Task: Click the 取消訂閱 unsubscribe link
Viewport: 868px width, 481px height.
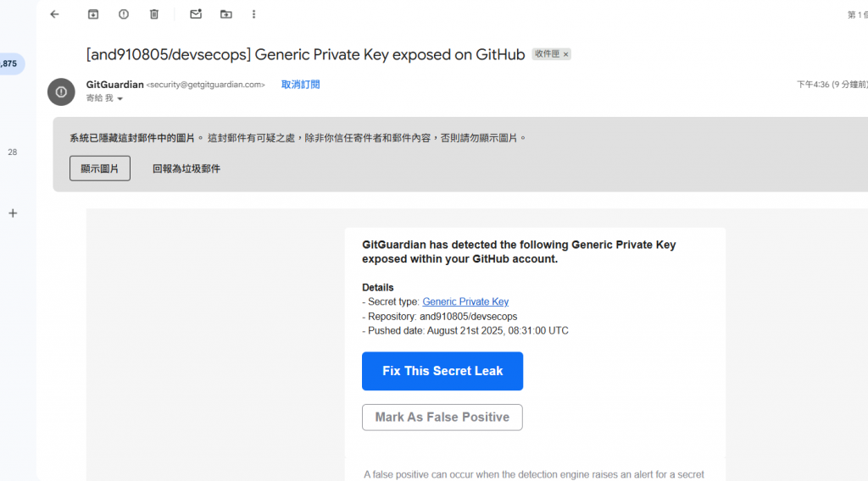Action: point(300,85)
